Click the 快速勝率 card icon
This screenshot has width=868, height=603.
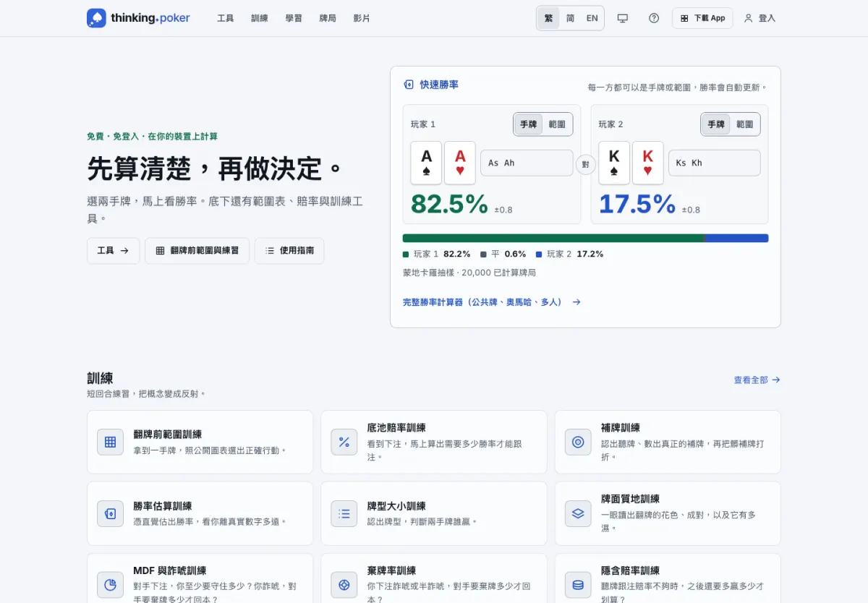(409, 85)
